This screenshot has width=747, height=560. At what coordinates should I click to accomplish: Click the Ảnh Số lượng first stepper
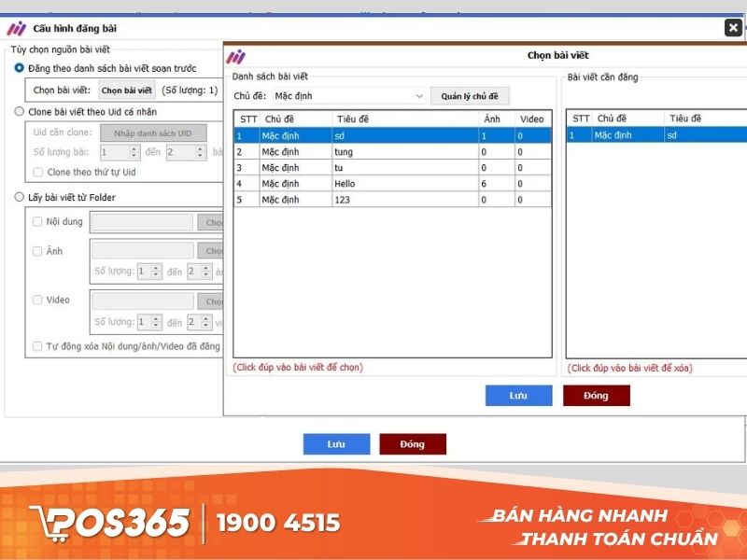pos(156,272)
